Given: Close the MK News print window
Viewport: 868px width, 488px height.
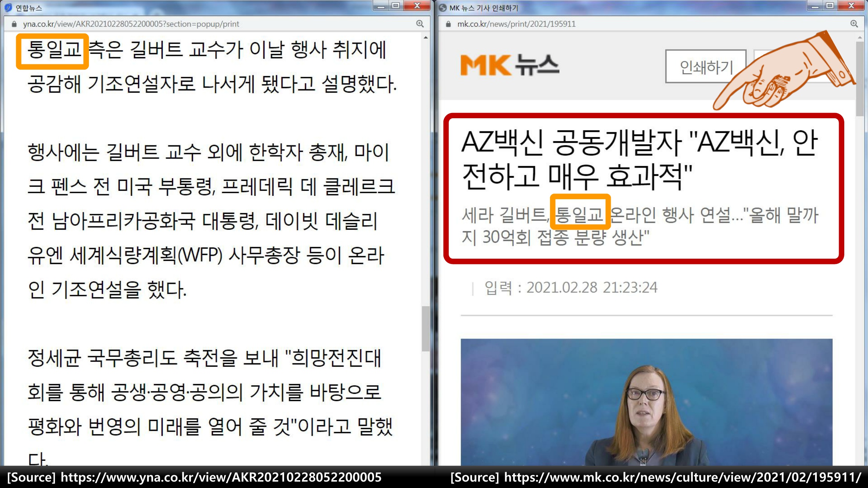Looking at the screenshot, I should [x=851, y=6].
